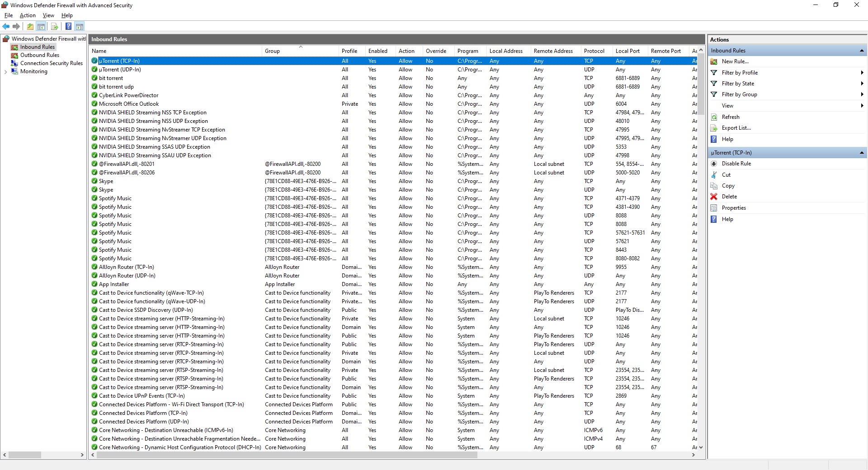Click the scroll-down arrow of rules list
The image size is (868, 470).
coord(701,447)
